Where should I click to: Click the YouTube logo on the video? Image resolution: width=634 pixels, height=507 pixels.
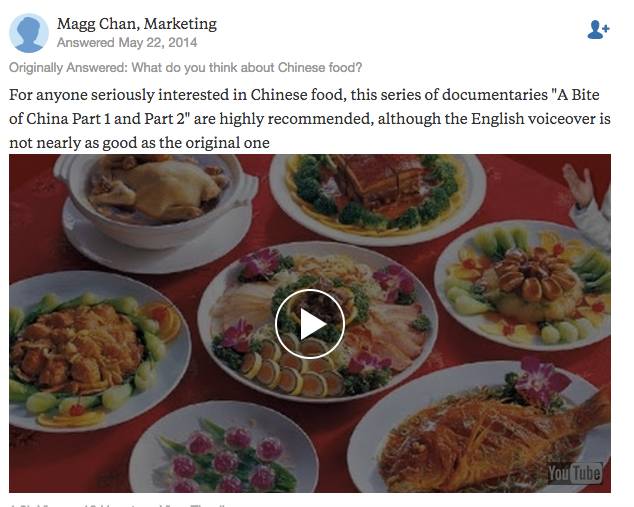tap(575, 473)
